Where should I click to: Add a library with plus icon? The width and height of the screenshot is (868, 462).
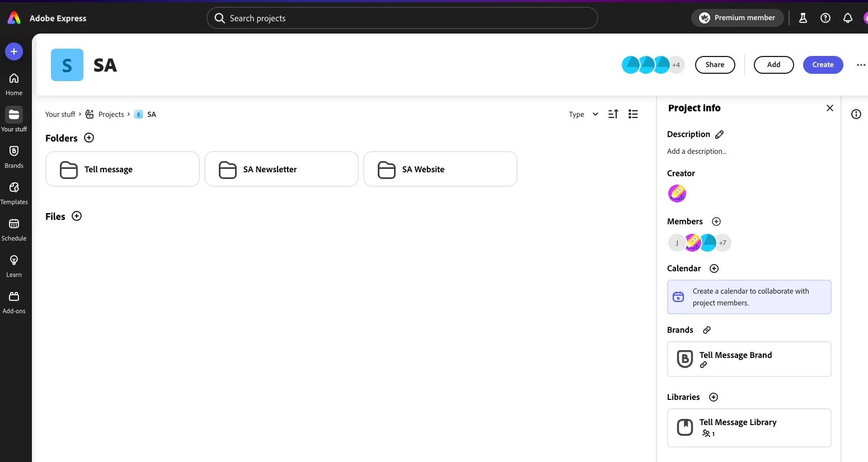click(x=714, y=397)
